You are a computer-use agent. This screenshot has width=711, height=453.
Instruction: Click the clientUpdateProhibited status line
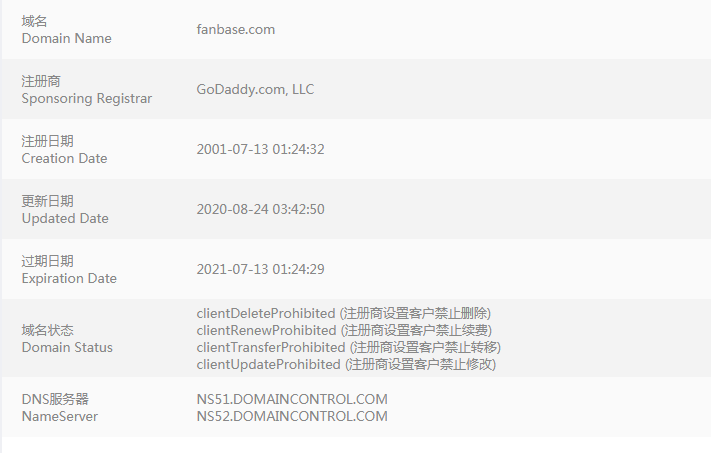coord(346,364)
